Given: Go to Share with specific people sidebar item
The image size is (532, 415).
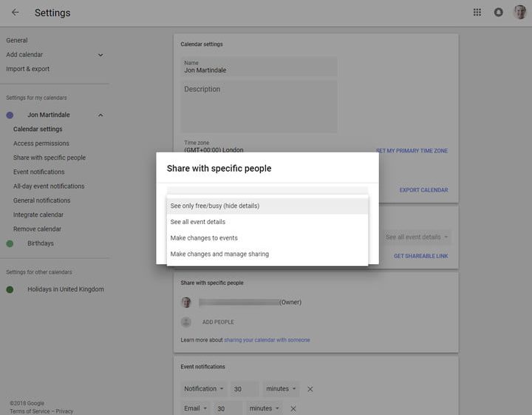Looking at the screenshot, I should (x=50, y=158).
